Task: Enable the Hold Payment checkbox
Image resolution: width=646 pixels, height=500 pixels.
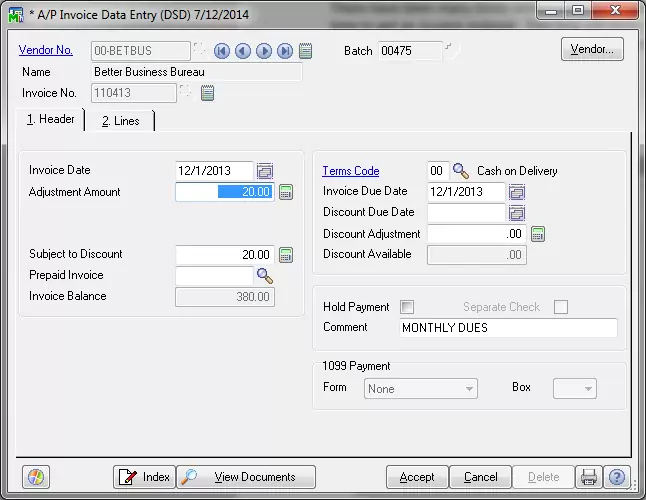Action: [407, 307]
